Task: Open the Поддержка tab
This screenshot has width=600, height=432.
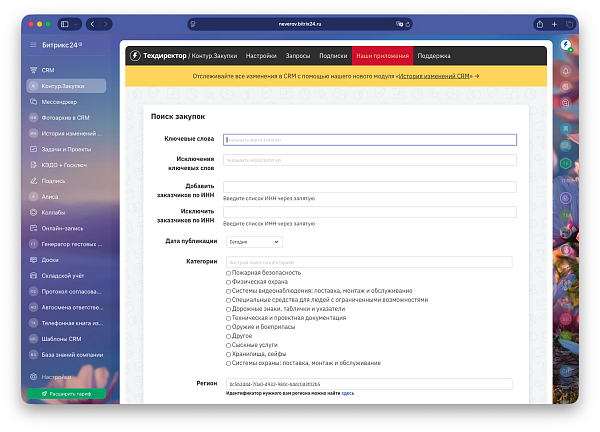Action: 434,56
